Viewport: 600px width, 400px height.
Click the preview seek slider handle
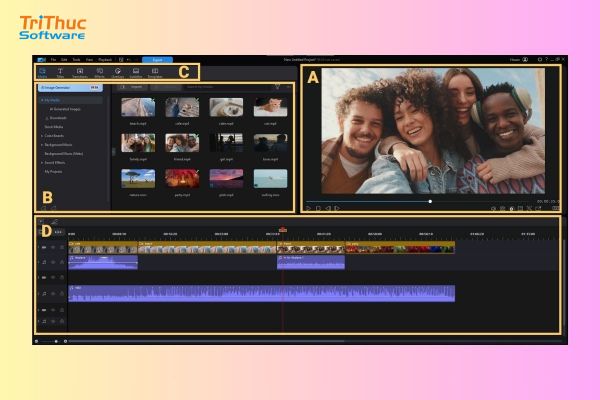pos(430,201)
